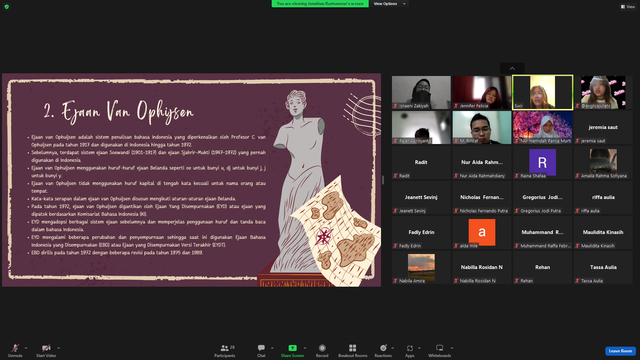Select Amalia Rahma Sofyana's tile
Viewport: 640px width, 360px height.
[603, 162]
